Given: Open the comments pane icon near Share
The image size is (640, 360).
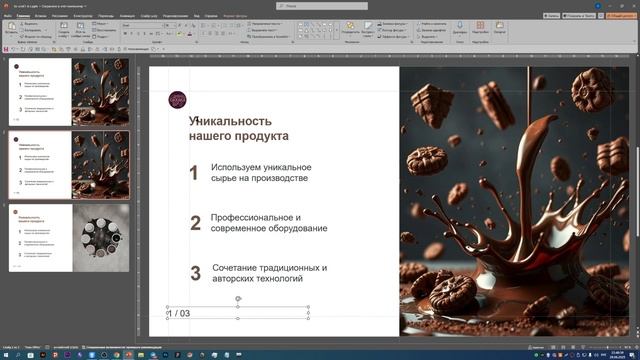Looking at the screenshot, I should coord(601,16).
